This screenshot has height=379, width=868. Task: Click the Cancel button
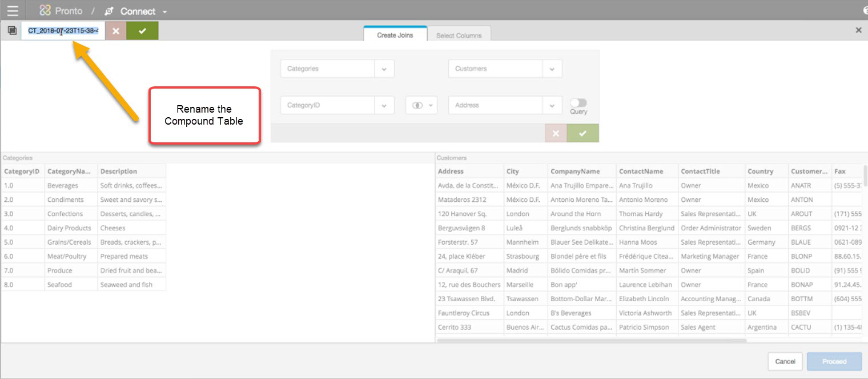click(x=785, y=361)
